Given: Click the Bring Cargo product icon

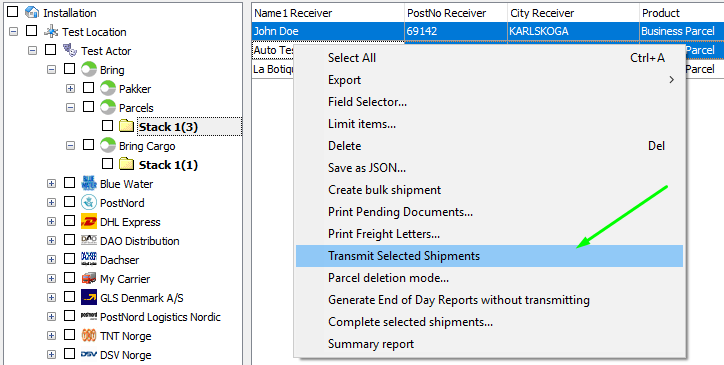Looking at the screenshot, I should click(x=108, y=146).
